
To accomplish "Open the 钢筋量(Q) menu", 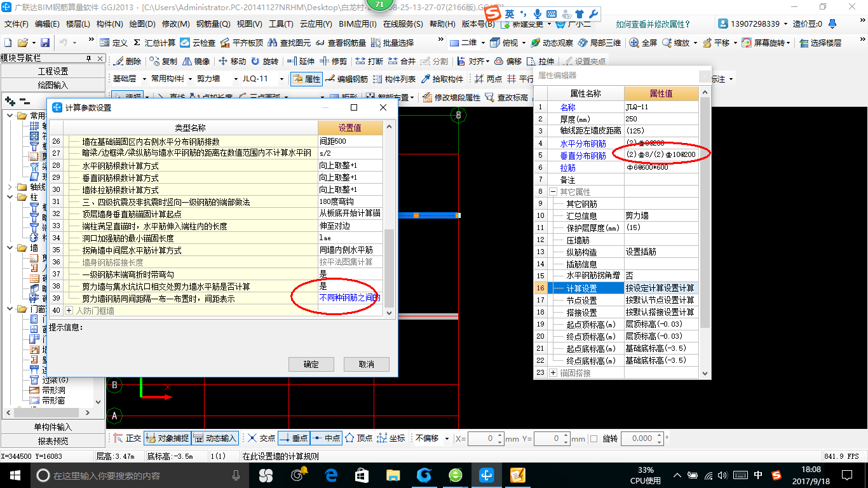I will (213, 24).
